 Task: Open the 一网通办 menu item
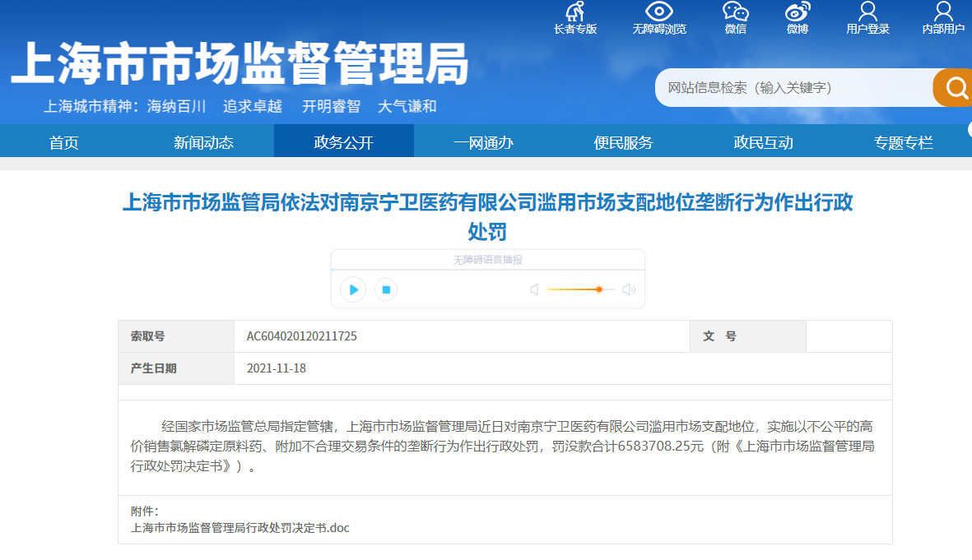(483, 142)
